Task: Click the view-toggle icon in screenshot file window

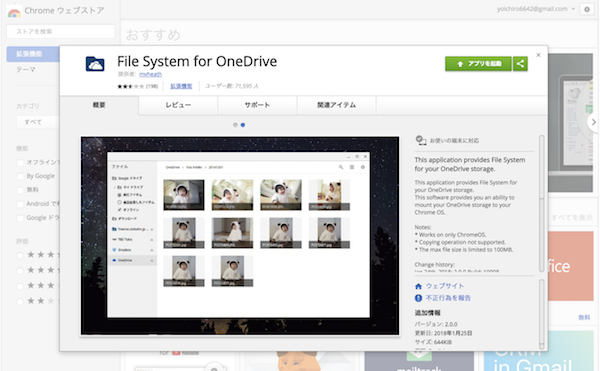Action: click(352, 167)
